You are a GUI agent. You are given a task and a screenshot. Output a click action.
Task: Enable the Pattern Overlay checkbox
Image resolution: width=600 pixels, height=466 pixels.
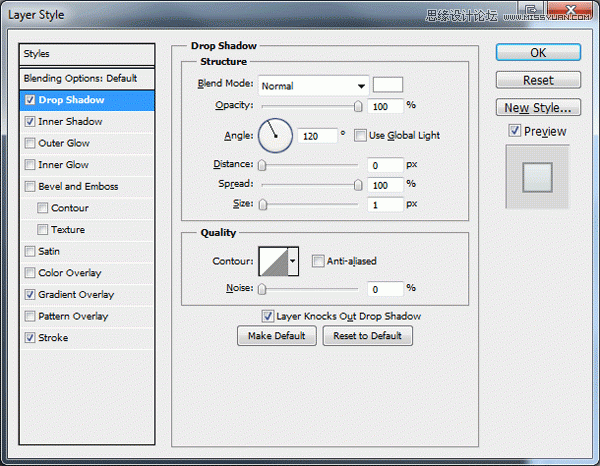coord(30,316)
